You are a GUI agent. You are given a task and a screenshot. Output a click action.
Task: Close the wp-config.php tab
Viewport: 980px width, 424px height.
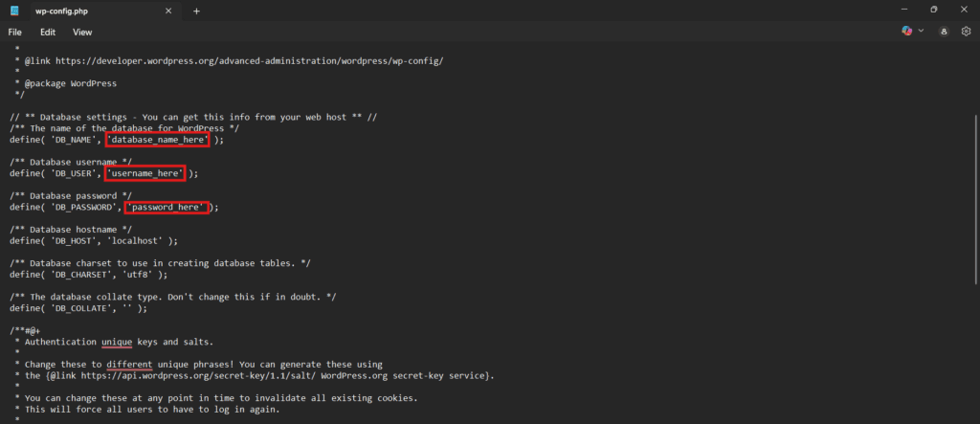(168, 11)
